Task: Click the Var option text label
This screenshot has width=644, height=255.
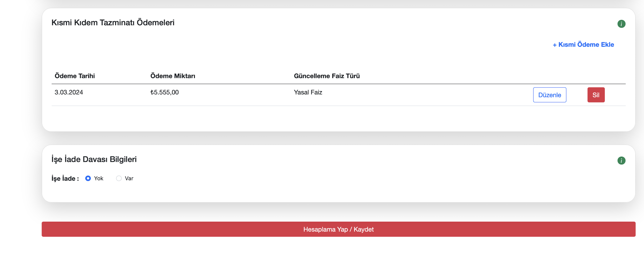Action: [129, 178]
